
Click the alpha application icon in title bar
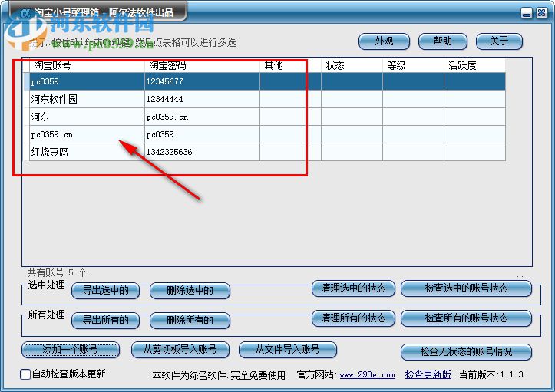point(25,14)
